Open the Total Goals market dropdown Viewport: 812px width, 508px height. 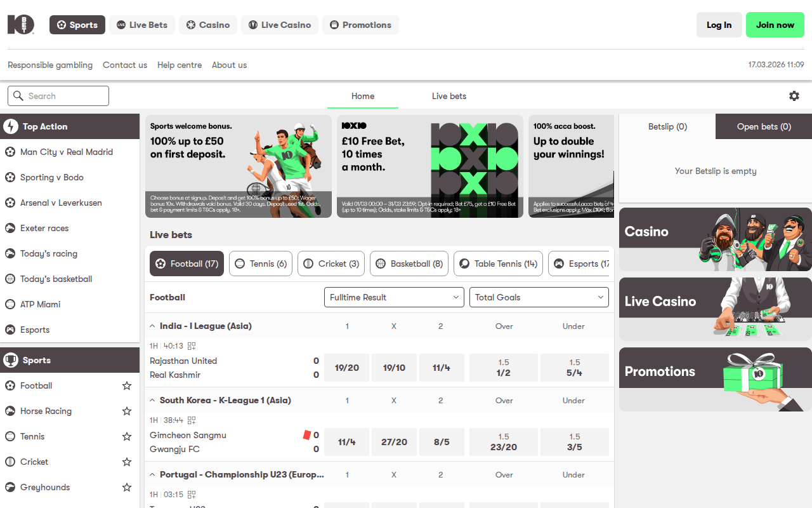(538, 297)
